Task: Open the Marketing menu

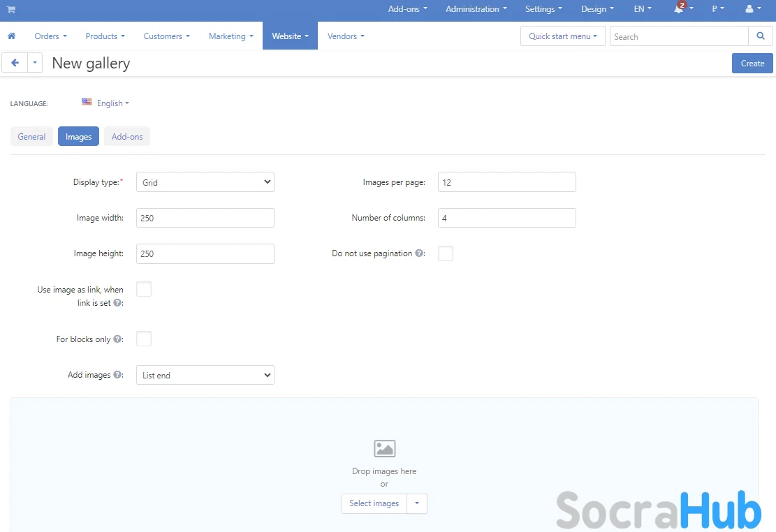Action: click(230, 36)
